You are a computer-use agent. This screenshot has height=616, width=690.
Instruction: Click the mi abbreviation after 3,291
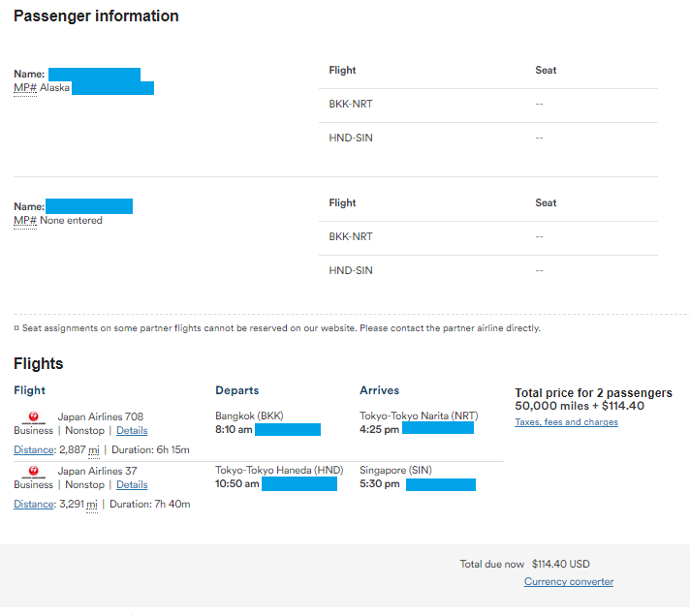[92, 504]
